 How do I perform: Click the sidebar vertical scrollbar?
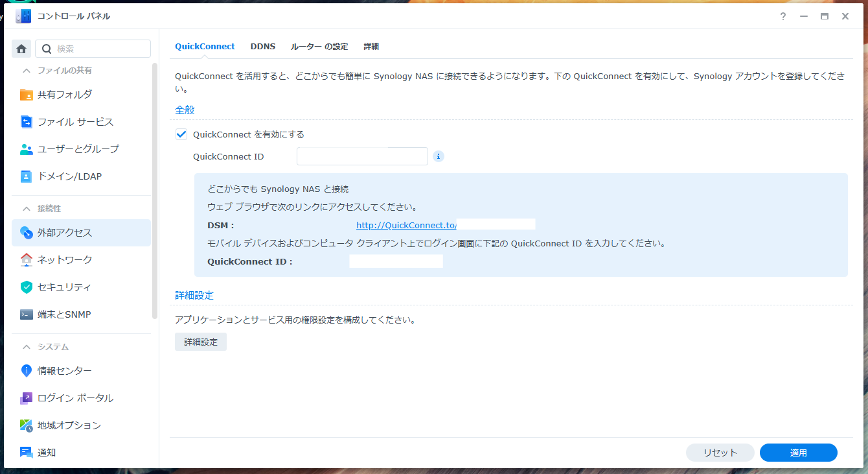pos(155,191)
